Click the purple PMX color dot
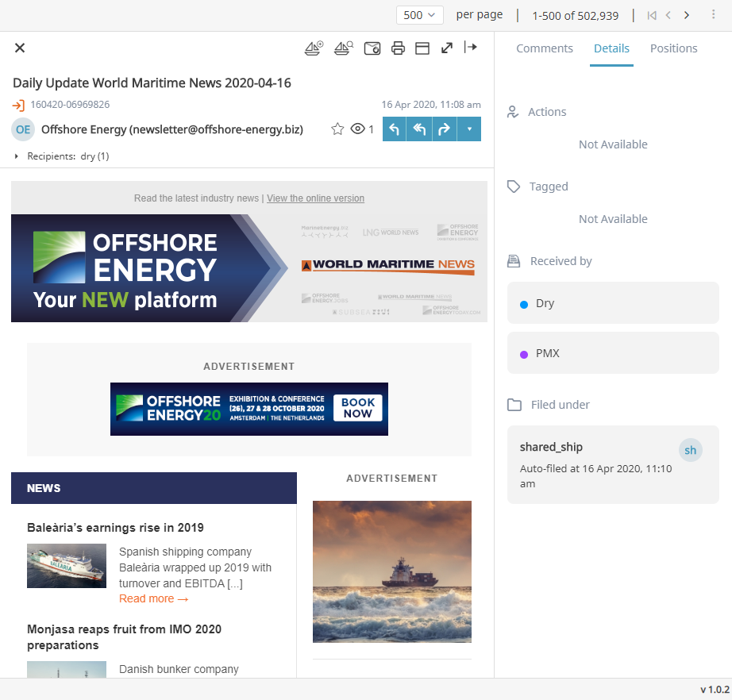 point(524,354)
